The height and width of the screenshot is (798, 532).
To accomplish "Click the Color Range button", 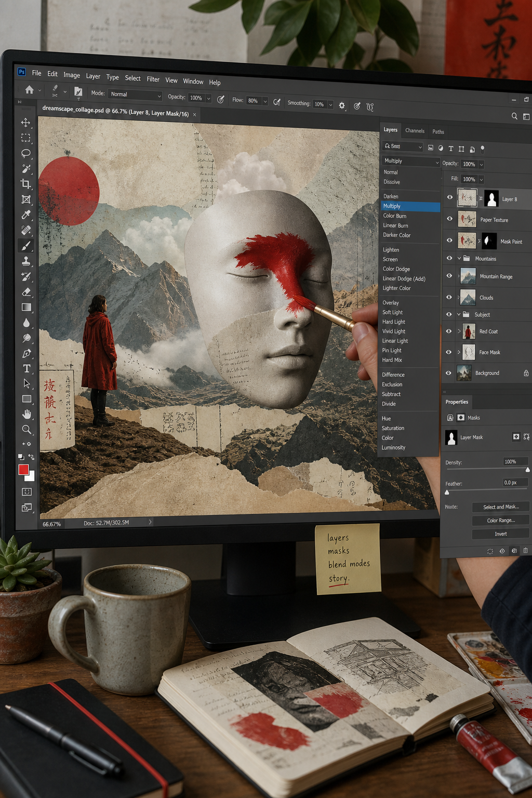I will (x=501, y=520).
